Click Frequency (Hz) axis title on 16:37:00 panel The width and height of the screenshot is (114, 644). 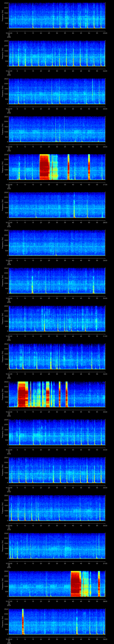click(3, 584)
